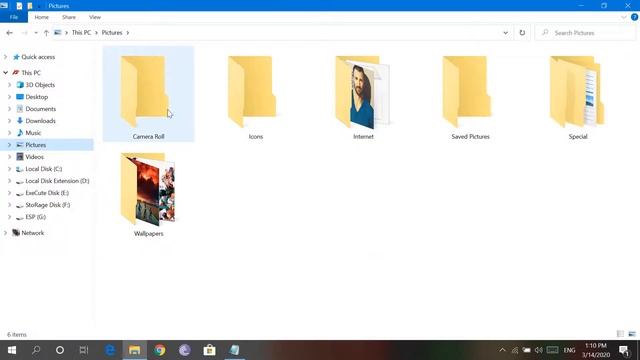
Task: Click the Back navigation arrow
Action: click(9, 33)
